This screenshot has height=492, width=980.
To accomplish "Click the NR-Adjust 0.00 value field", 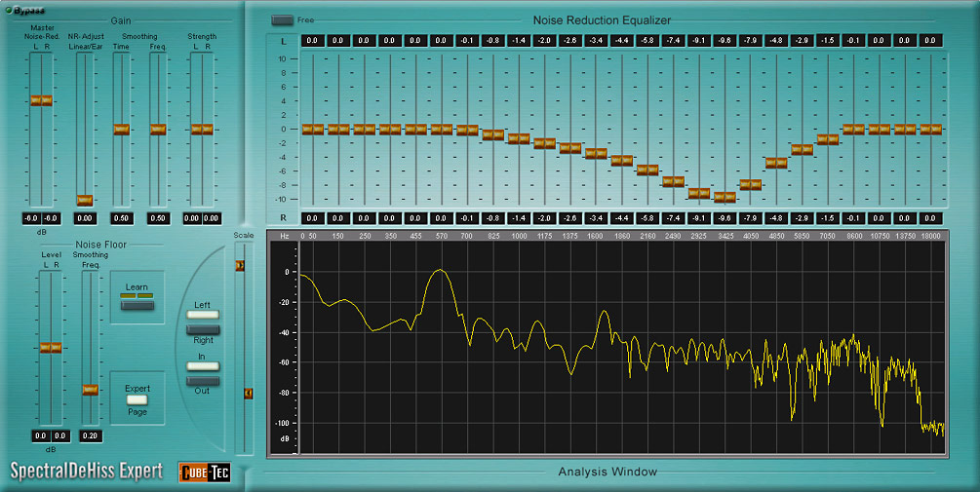I will [85, 218].
